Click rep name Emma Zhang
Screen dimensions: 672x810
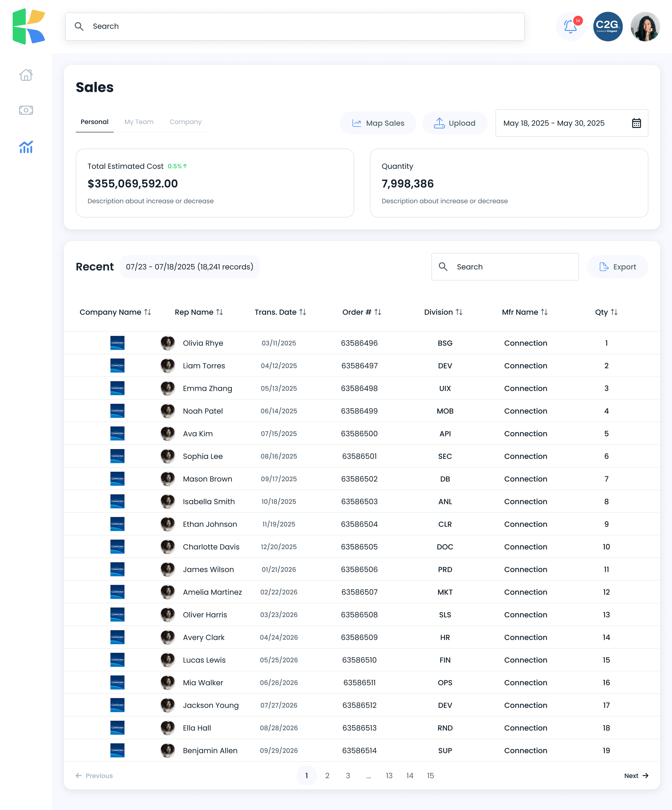pyautogui.click(x=207, y=388)
